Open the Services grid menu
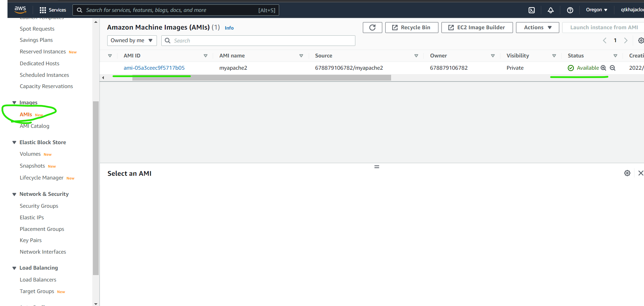 (53, 10)
